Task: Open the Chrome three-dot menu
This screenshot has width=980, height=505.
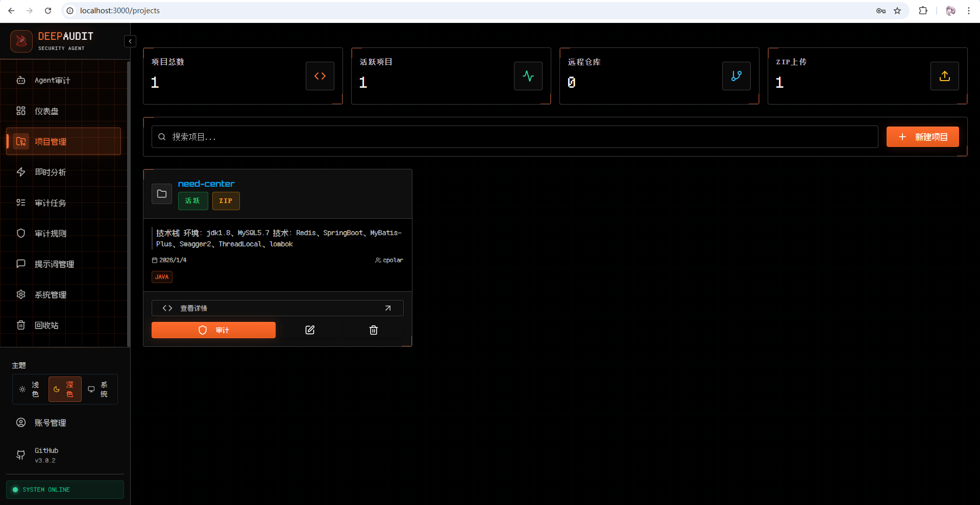Action: pos(968,11)
